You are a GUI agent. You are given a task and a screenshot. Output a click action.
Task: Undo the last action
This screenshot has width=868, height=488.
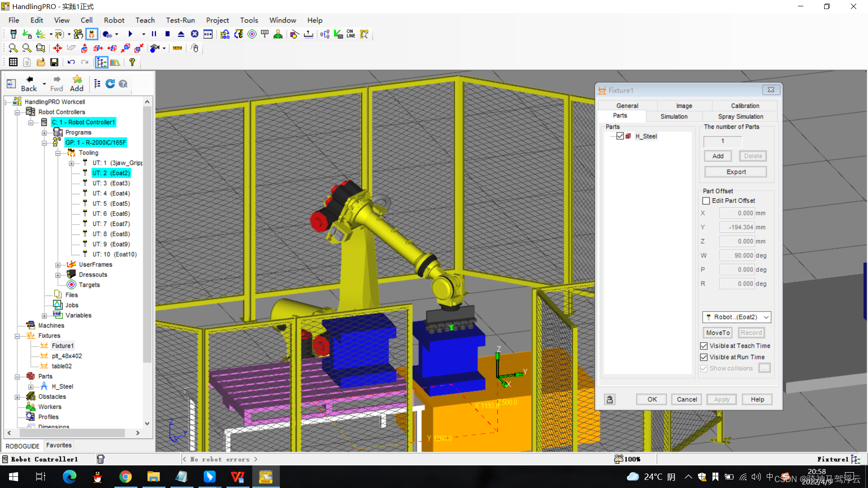point(71,62)
